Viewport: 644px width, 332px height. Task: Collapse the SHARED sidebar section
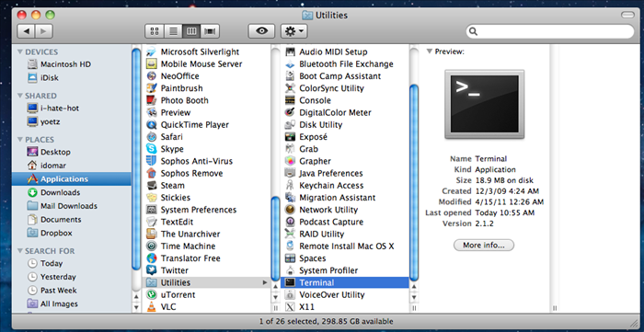click(20, 96)
